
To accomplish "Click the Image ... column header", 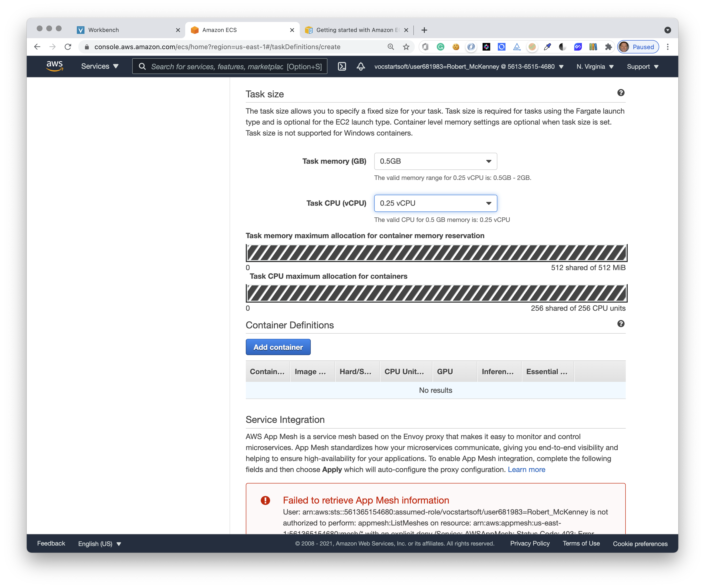I will [313, 372].
